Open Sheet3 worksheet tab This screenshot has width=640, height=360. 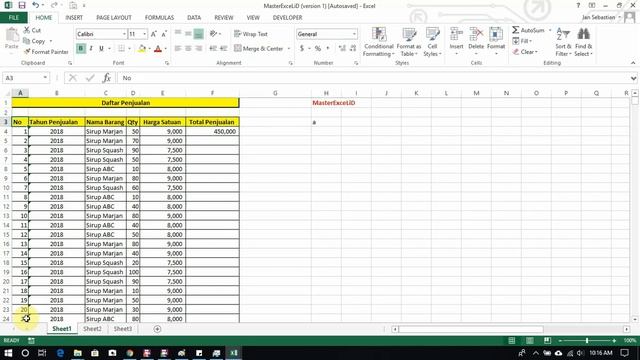click(122, 329)
